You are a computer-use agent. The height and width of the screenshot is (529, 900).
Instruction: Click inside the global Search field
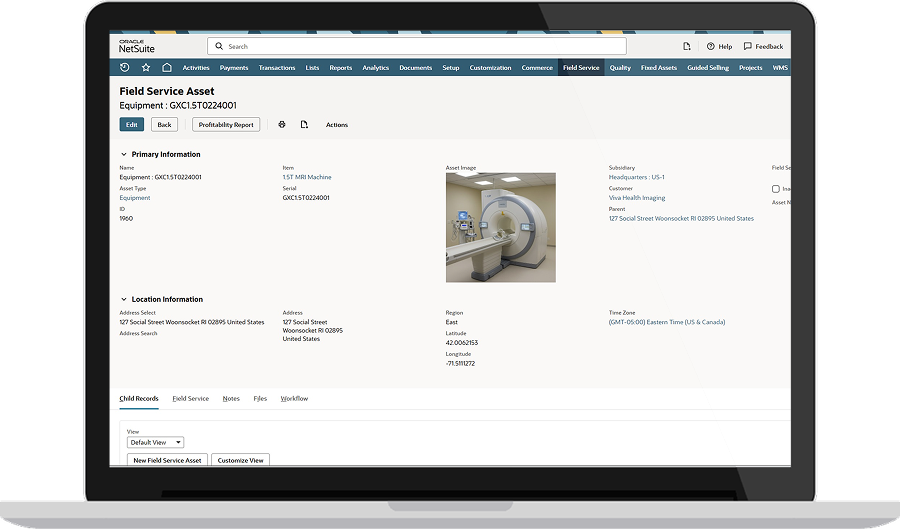click(417, 46)
